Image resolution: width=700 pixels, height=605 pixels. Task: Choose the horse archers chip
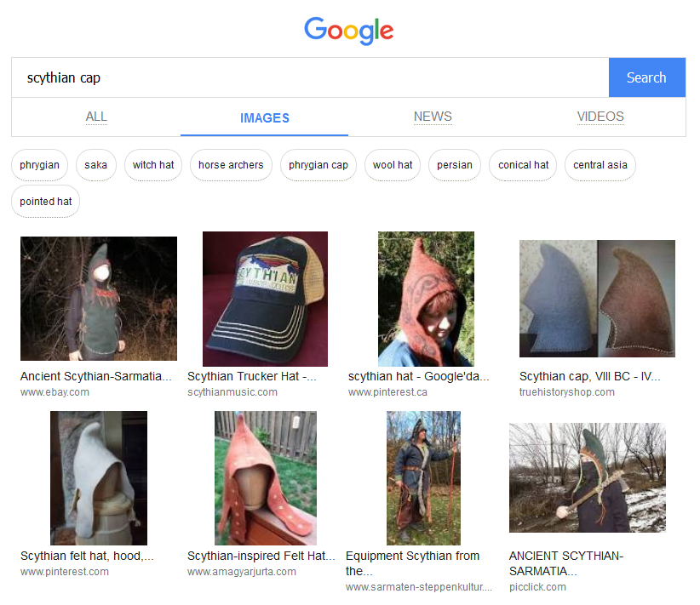231,165
